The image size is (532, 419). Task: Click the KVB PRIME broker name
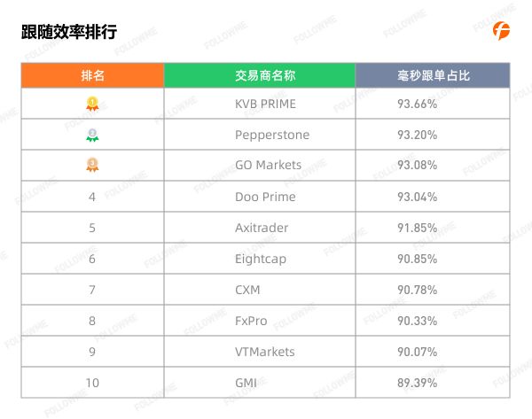pos(265,104)
